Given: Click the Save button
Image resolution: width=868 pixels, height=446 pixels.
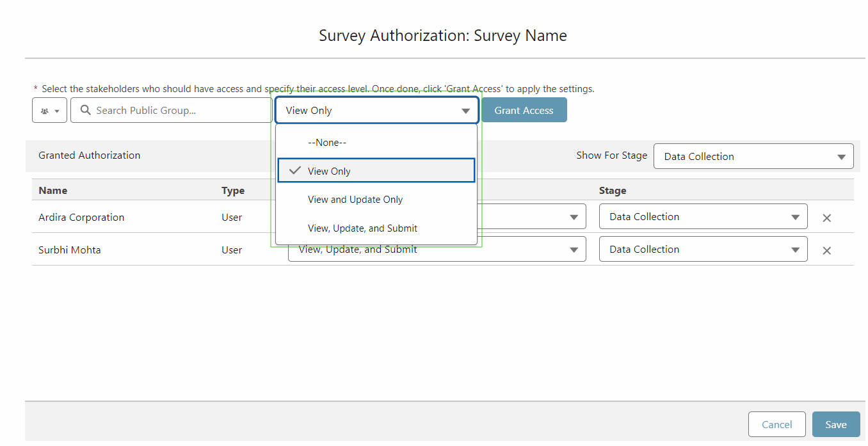Looking at the screenshot, I should [836, 424].
